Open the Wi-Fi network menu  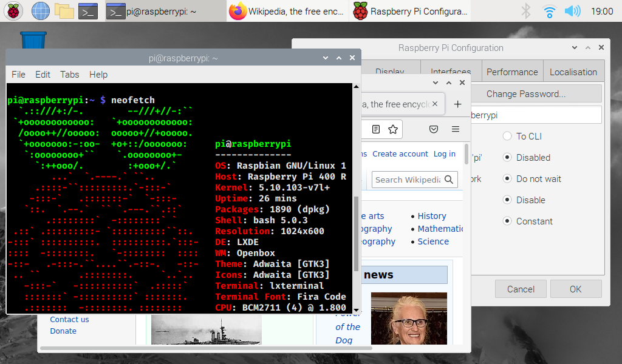[x=549, y=11]
